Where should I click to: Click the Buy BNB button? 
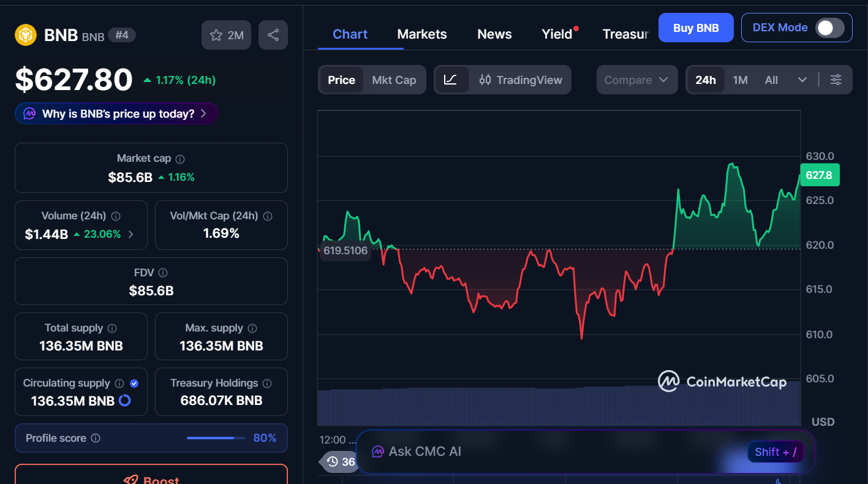tap(696, 28)
